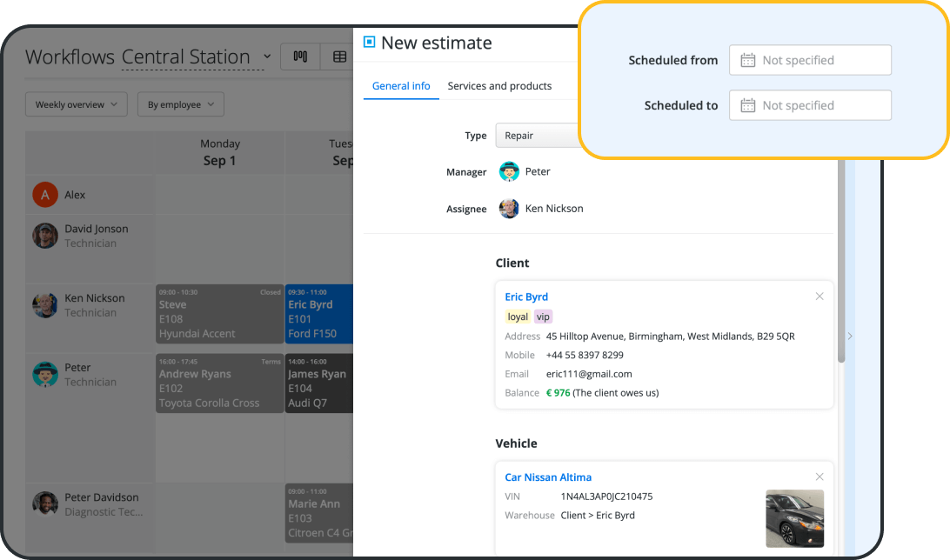
Task: Click calendar icon in Scheduled to field
Action: click(x=747, y=105)
